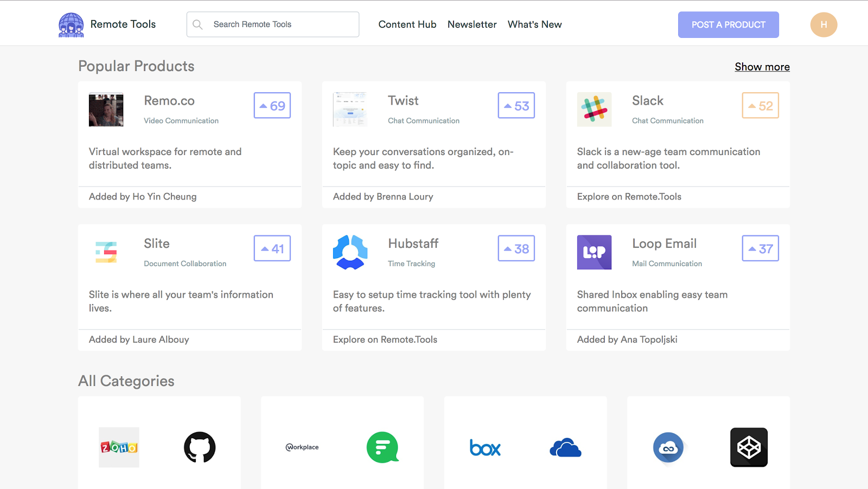Upvote Remo.co with 69 votes
The width and height of the screenshot is (868, 489).
tap(272, 106)
